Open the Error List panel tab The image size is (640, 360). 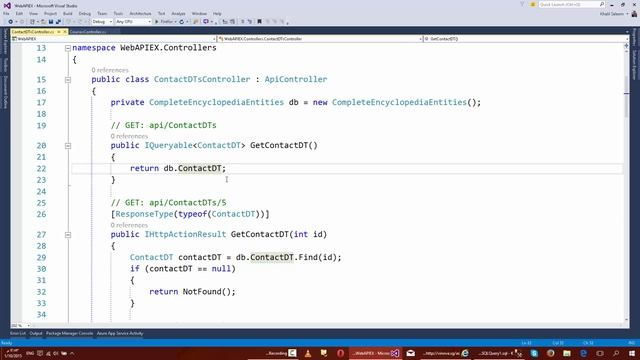click(18, 333)
